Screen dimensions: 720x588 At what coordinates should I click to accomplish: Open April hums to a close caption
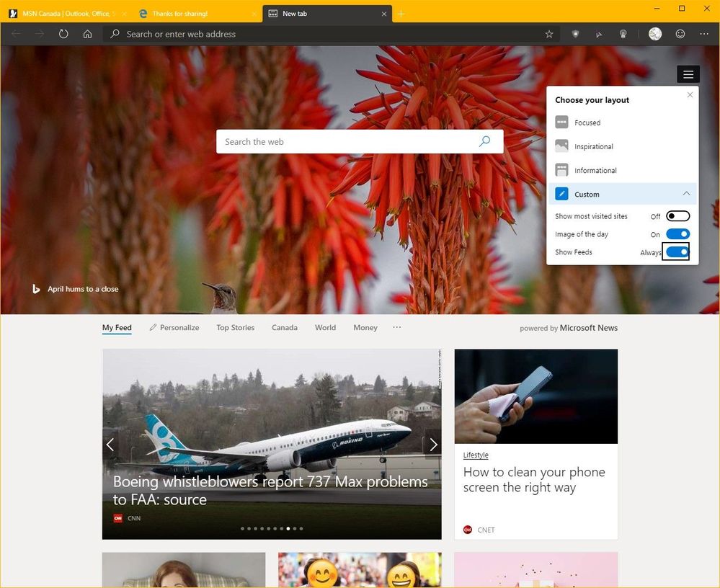coord(83,289)
